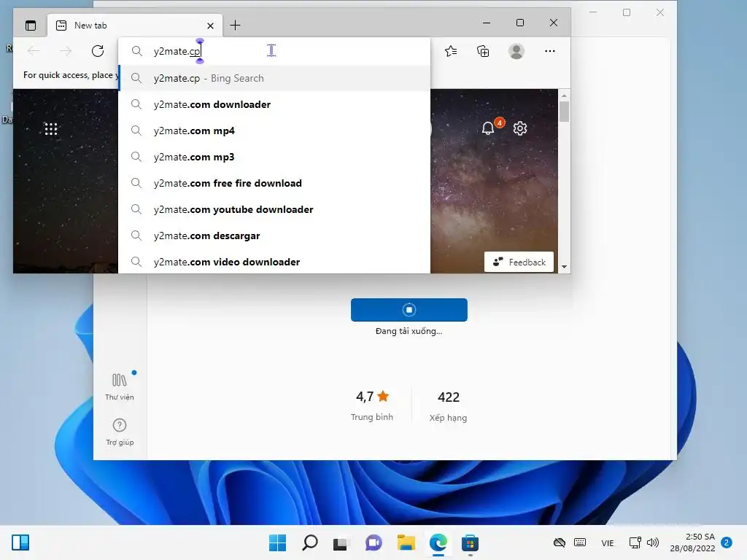Select suggestion y2mate.com video downloader

coord(274,262)
